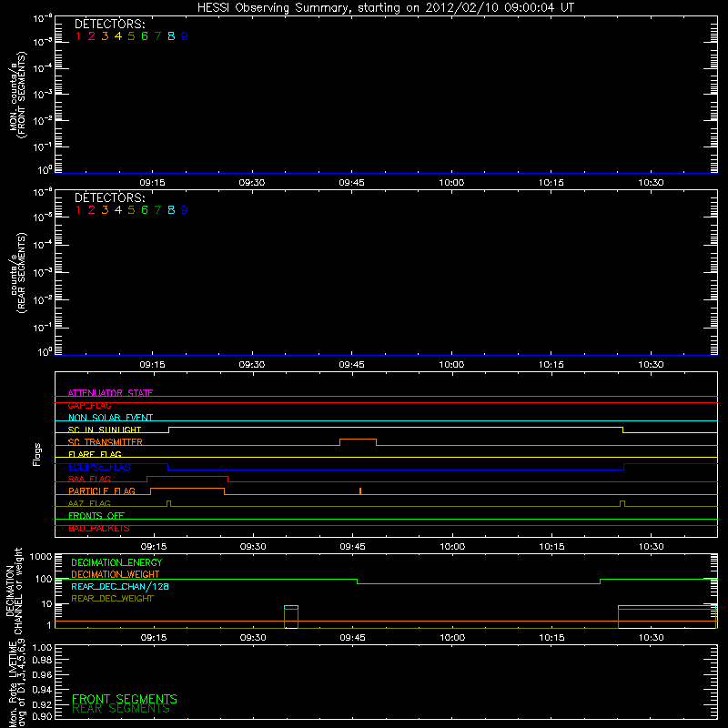Image resolution: width=728 pixels, height=728 pixels.
Task: Pick detector 1 in rear segments legend
Action: point(78,210)
